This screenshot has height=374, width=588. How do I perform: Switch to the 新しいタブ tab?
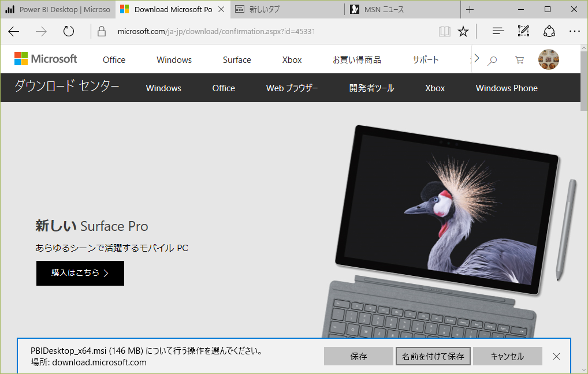coord(287,9)
